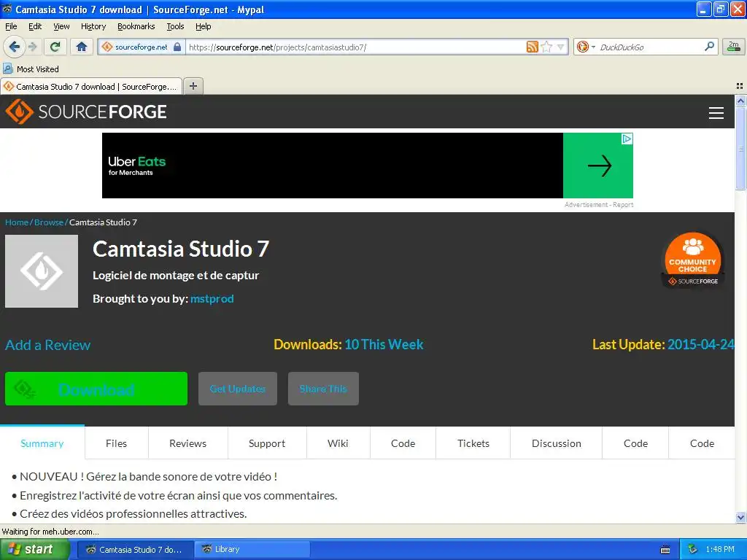The width and height of the screenshot is (747, 560).
Task: Click the 2m toolbar indicator icon
Action: 734,46
